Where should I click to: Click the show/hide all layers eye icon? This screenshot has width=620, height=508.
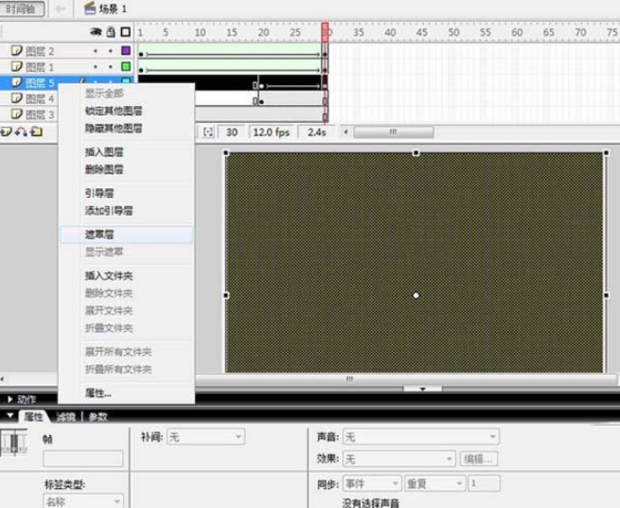(x=96, y=32)
